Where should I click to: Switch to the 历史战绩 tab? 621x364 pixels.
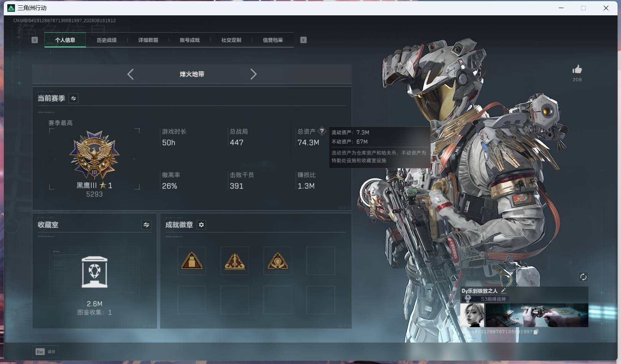pos(107,40)
